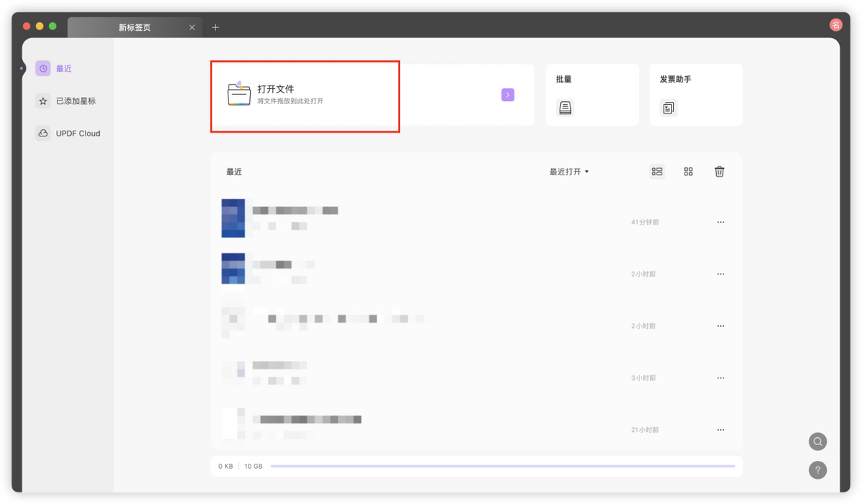Click the trash icon to clear recents
862x504 pixels.
(719, 172)
